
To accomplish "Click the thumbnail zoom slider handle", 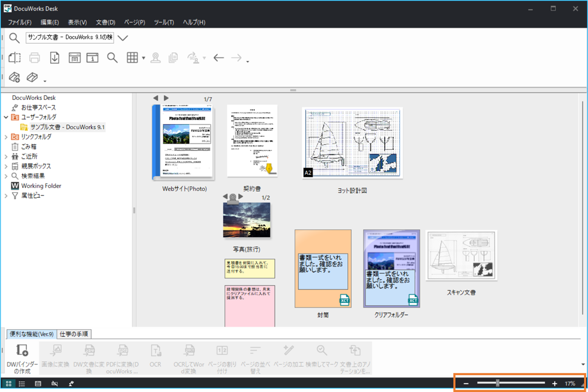I will coord(498,383).
